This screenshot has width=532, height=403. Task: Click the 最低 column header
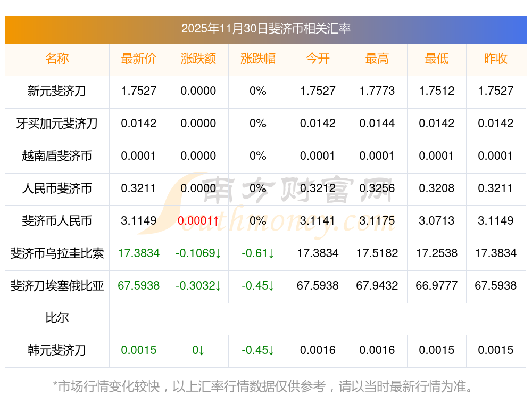click(x=437, y=59)
